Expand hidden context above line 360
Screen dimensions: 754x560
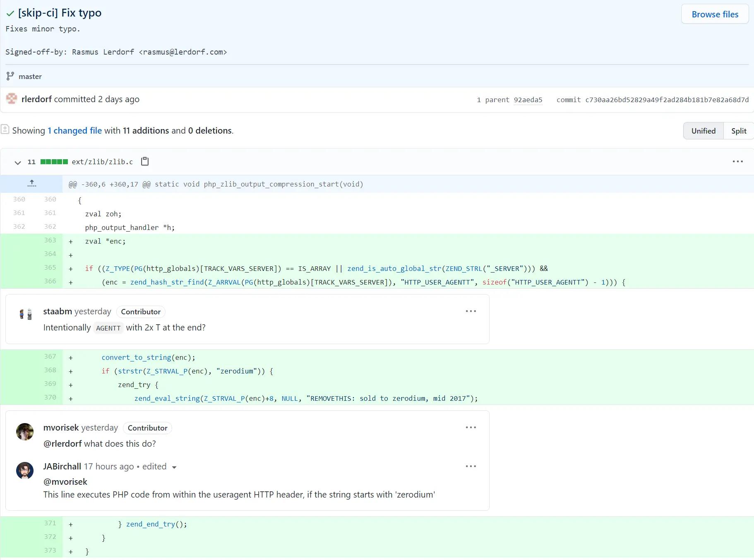coord(31,184)
